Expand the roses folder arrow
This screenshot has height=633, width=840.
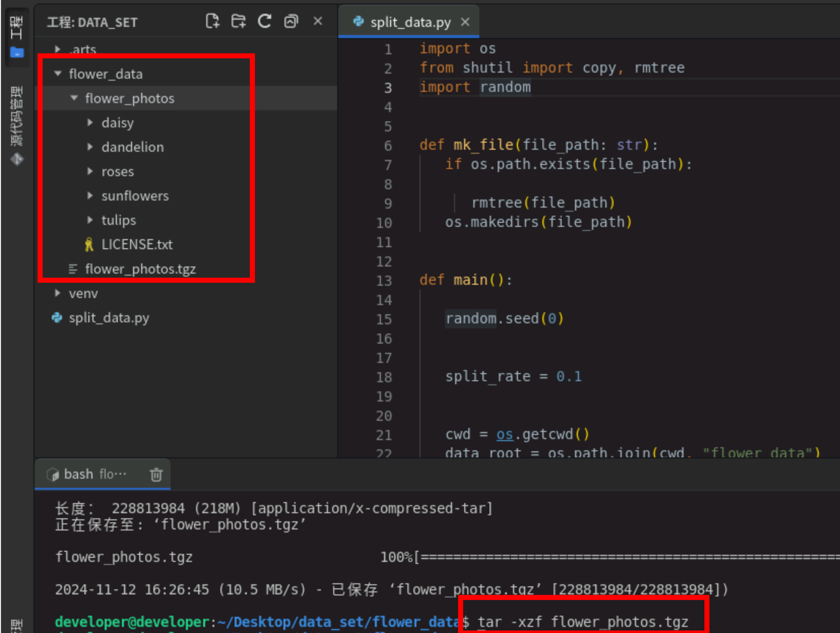click(x=90, y=171)
